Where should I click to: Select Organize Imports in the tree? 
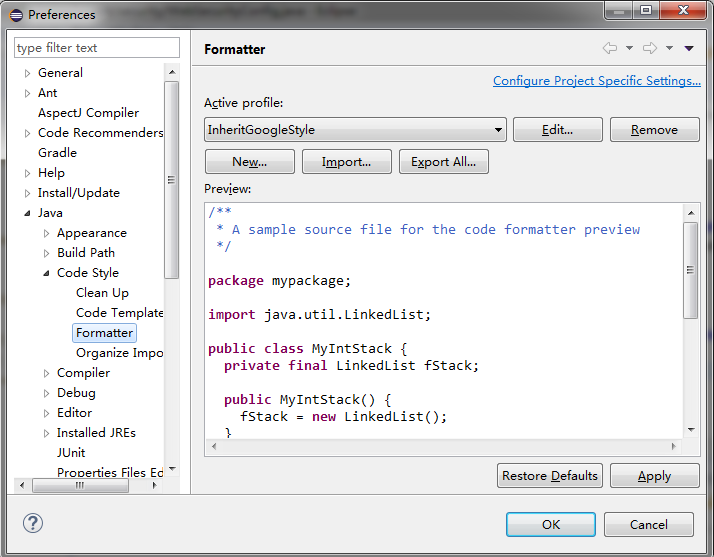click(119, 352)
